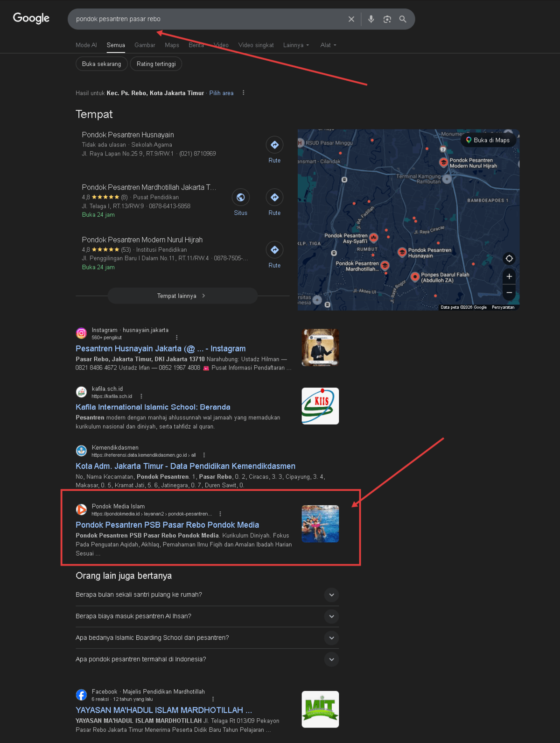
Task: Center map on my location icon
Action: coord(509,258)
